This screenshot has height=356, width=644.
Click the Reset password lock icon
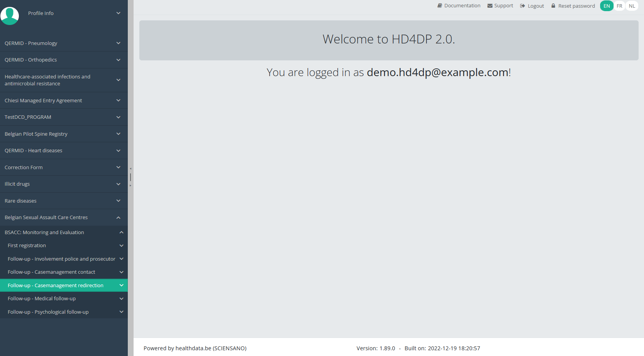[553, 6]
